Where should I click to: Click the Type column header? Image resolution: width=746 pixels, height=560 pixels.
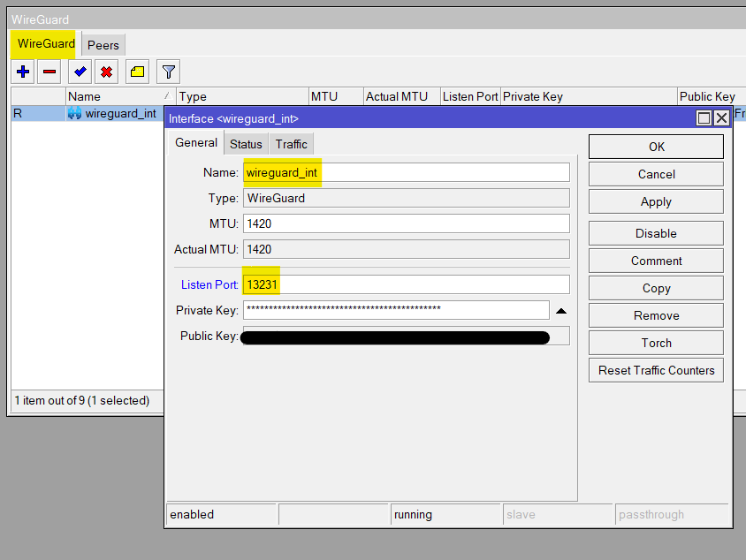(x=193, y=95)
